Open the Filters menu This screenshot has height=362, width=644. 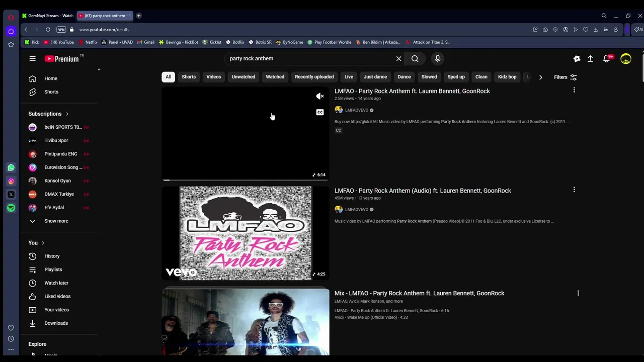[x=565, y=77]
